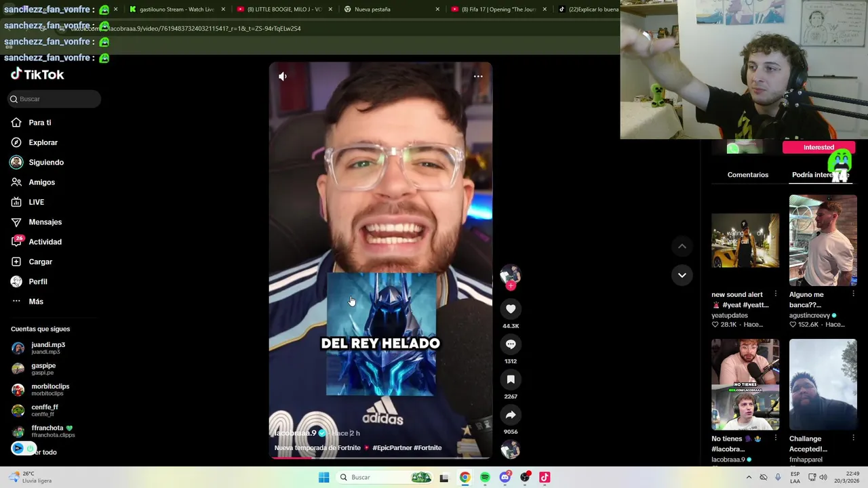Screen dimensions: 868x488
Task: Open the weather widget showing 26°C
Action: tap(31, 477)
